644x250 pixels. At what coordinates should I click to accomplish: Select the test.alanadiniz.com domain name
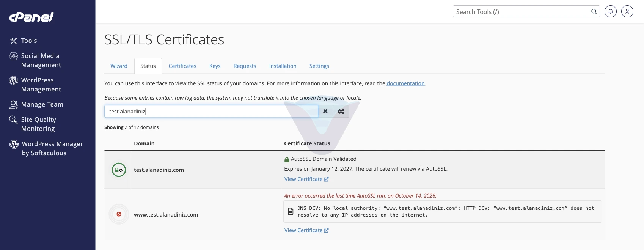click(159, 170)
